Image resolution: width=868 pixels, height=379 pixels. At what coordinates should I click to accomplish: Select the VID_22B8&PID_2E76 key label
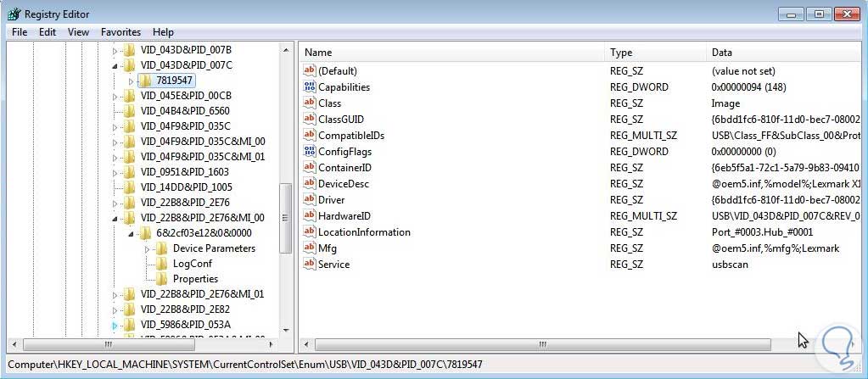[x=185, y=203]
